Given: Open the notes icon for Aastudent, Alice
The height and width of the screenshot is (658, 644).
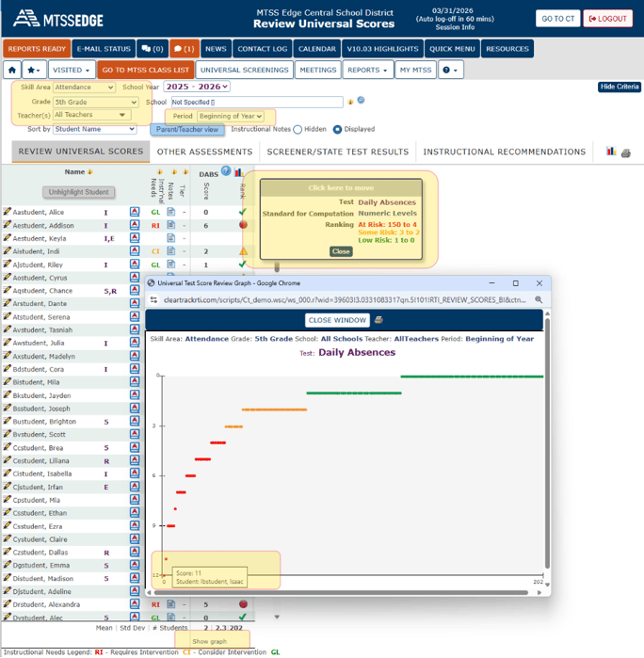Looking at the screenshot, I should [x=171, y=213].
